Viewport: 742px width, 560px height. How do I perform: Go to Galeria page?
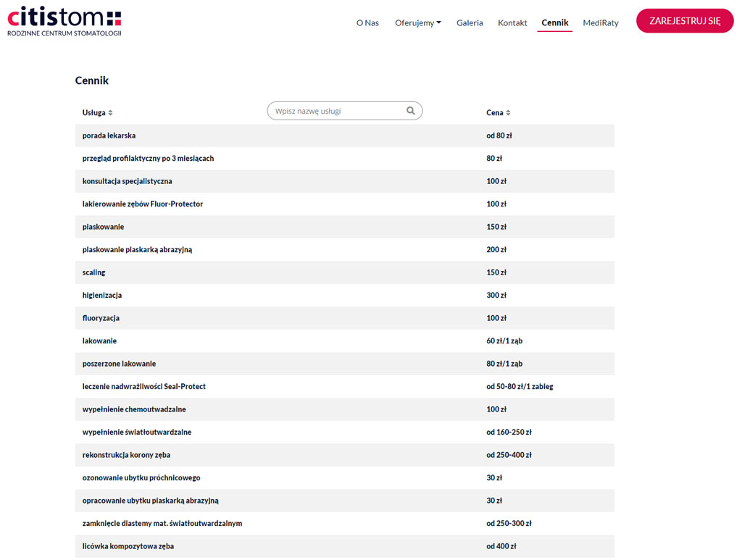click(470, 22)
